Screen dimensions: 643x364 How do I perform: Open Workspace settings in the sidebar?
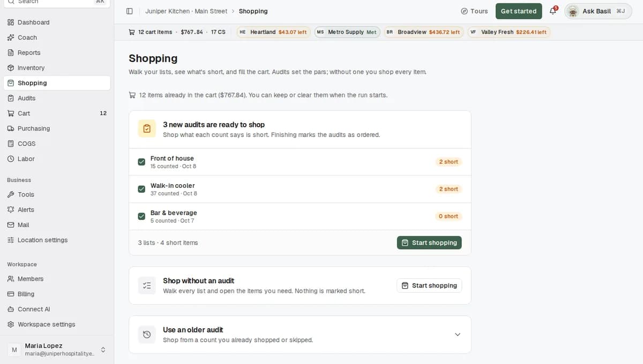point(57,324)
